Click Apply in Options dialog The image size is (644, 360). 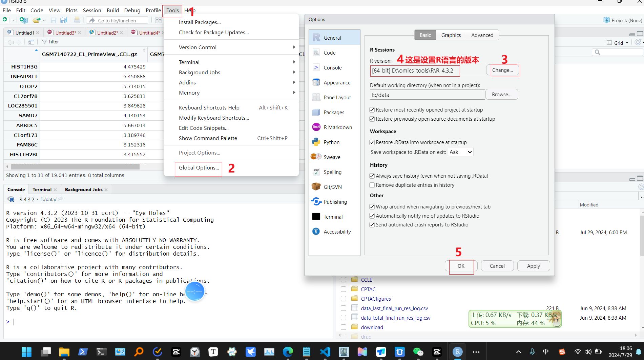[534, 266]
